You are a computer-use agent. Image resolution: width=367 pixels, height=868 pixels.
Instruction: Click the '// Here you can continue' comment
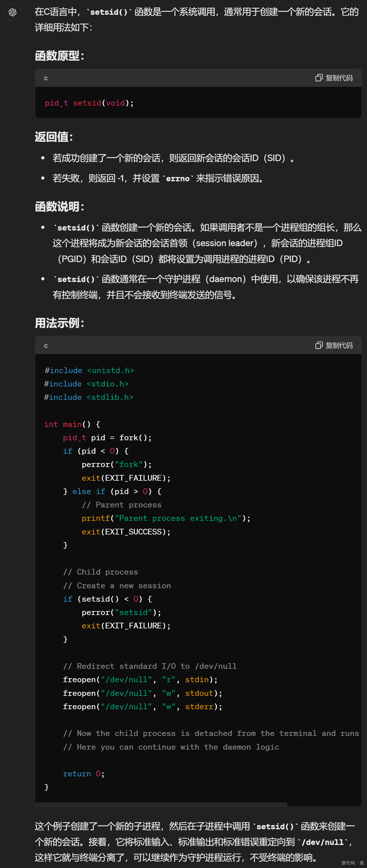tap(171, 747)
